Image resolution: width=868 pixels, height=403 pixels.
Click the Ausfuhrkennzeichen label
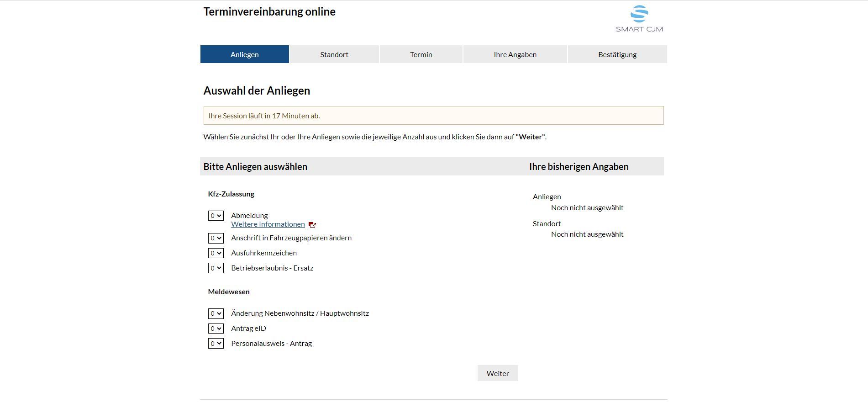pos(264,253)
